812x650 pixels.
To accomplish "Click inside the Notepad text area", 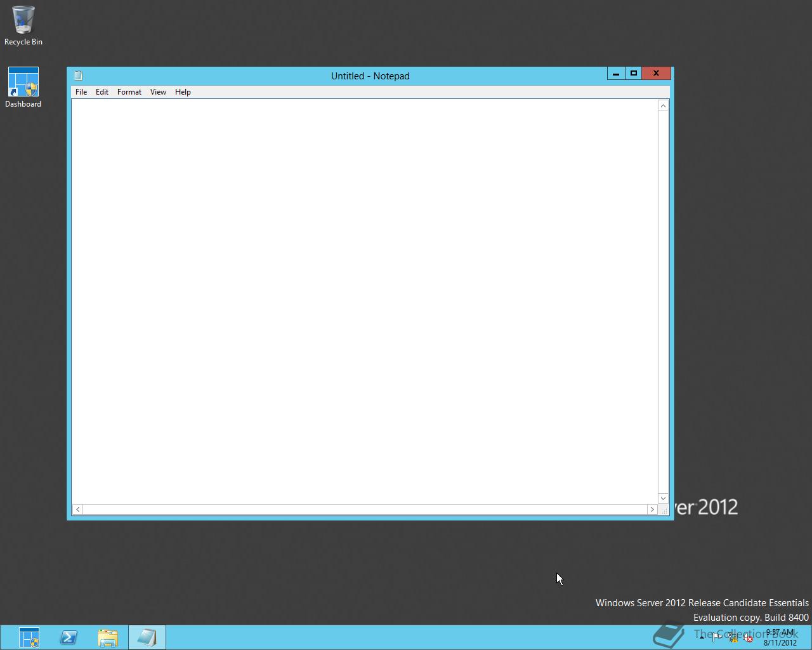I will [365, 302].
